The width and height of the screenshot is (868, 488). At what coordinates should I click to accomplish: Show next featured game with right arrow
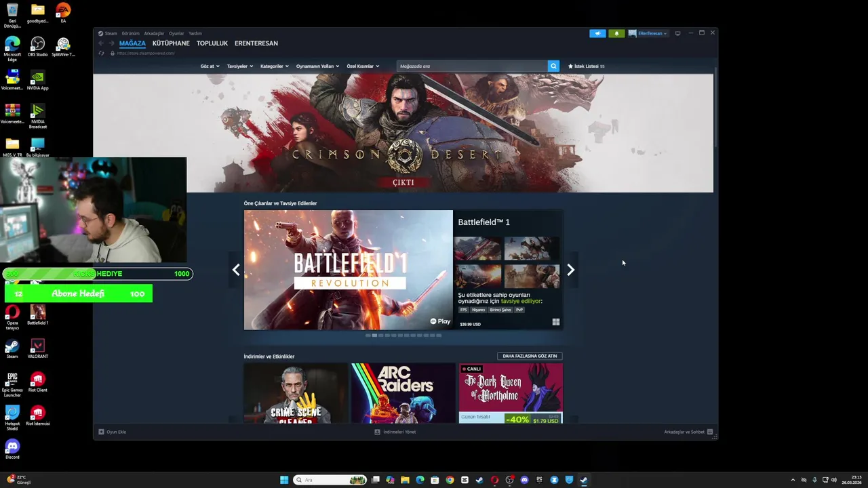[570, 270]
